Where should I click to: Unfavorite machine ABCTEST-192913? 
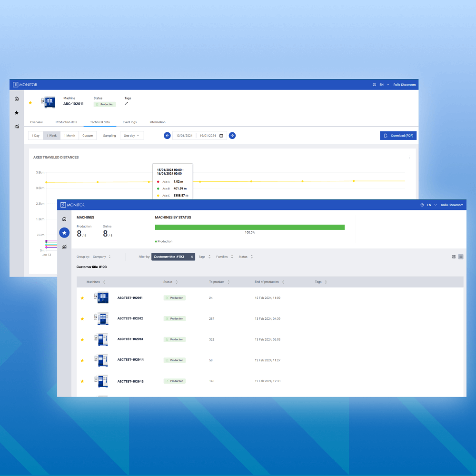(82, 339)
